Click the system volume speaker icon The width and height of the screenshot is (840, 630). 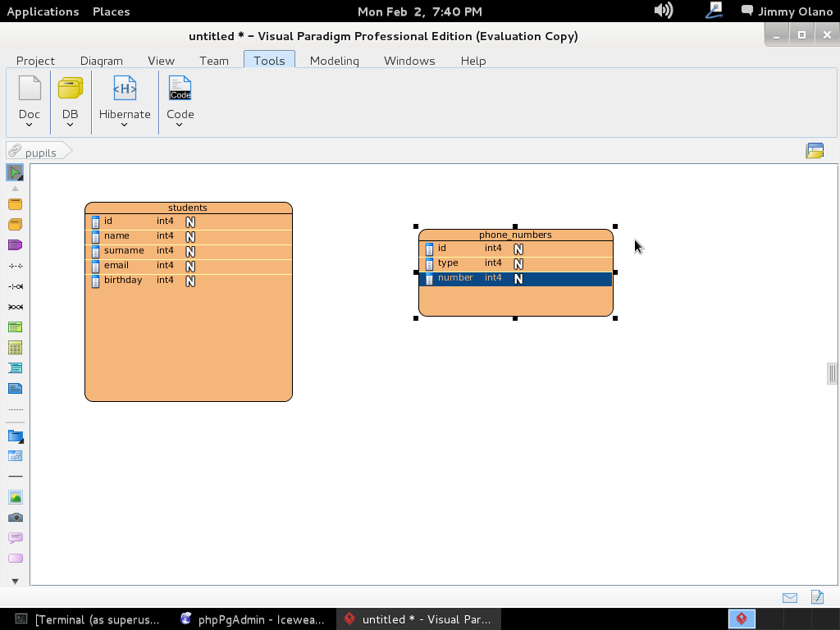coord(663,11)
